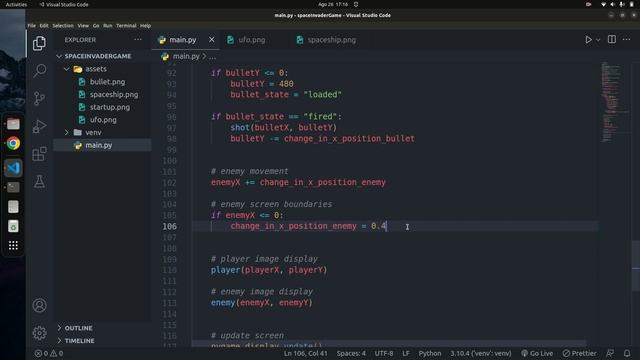Open the View menu
The image size is (640, 360).
tap(83, 25)
